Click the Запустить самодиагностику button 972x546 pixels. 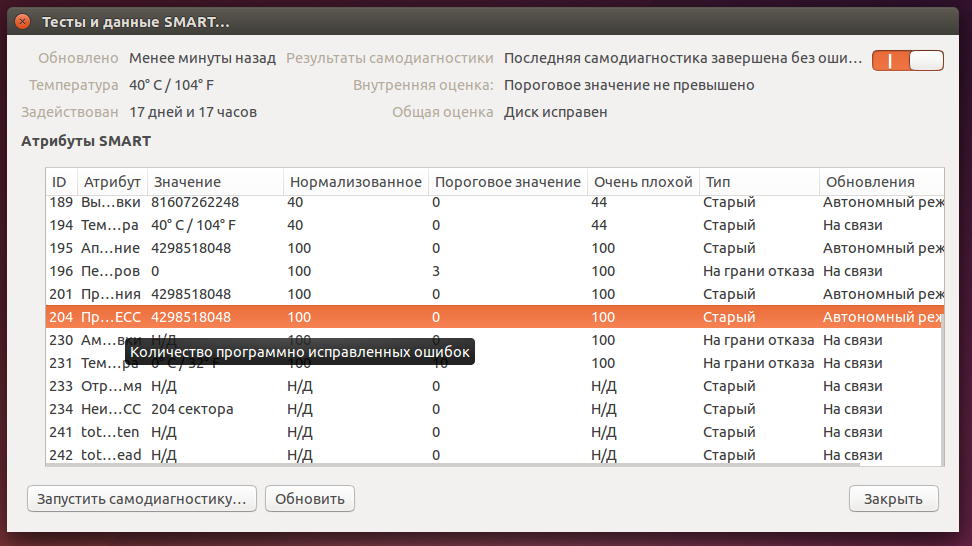(142, 498)
